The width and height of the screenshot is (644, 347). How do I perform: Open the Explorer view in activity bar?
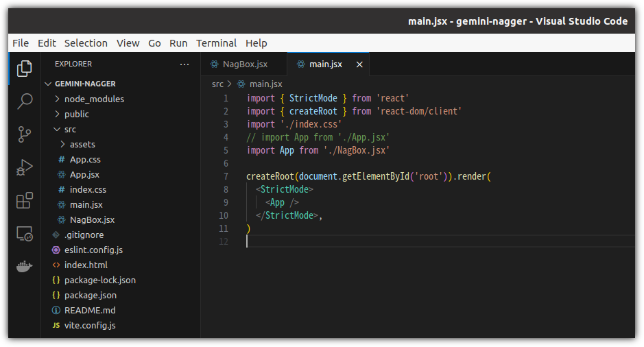pos(24,69)
